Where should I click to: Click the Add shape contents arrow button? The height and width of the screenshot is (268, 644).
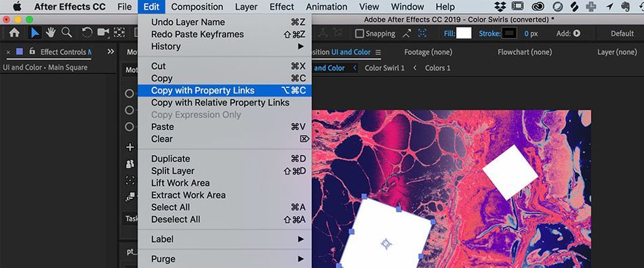coord(577,34)
